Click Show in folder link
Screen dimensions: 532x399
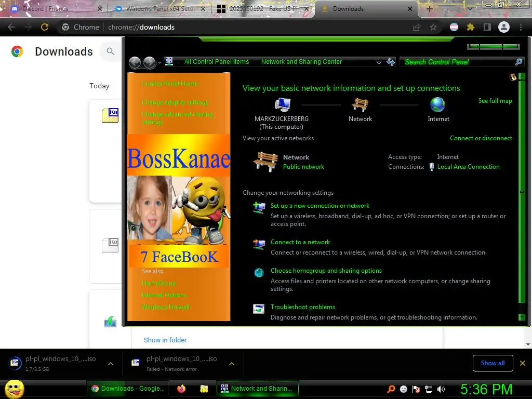[x=165, y=340]
